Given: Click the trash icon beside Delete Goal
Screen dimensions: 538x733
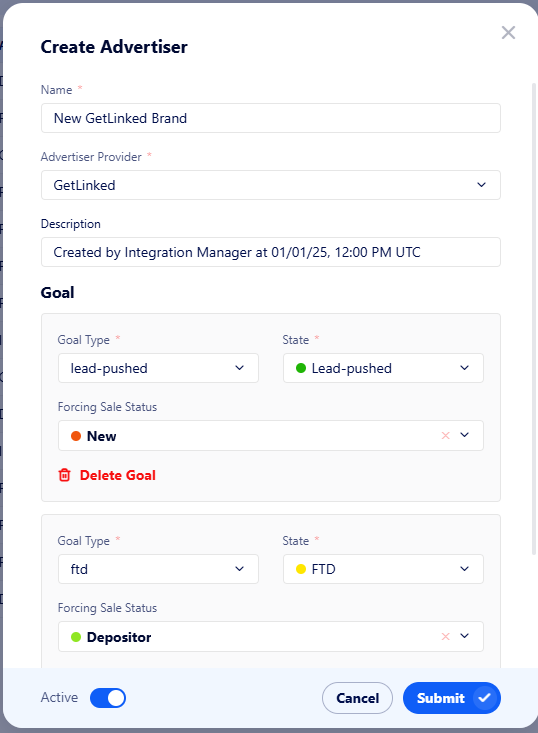Looking at the screenshot, I should (x=65, y=475).
